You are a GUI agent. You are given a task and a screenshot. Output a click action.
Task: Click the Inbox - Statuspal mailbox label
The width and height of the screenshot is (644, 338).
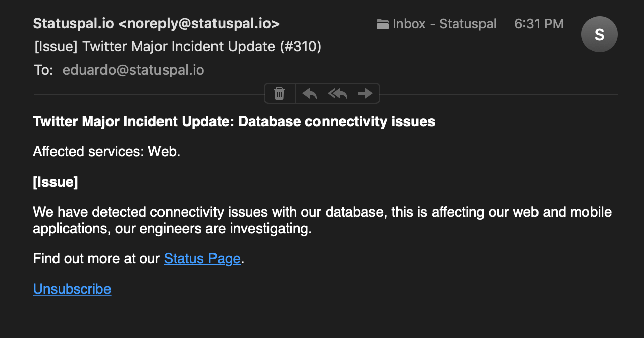445,24
